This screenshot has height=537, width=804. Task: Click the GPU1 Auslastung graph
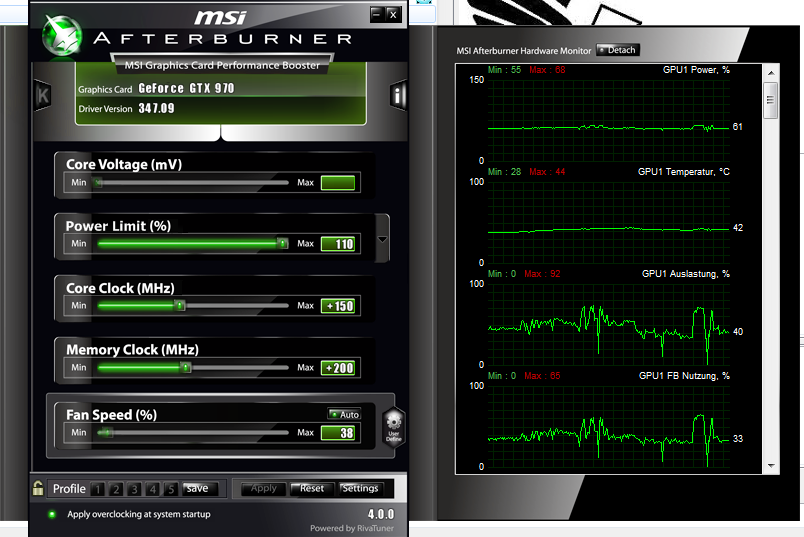point(609,324)
